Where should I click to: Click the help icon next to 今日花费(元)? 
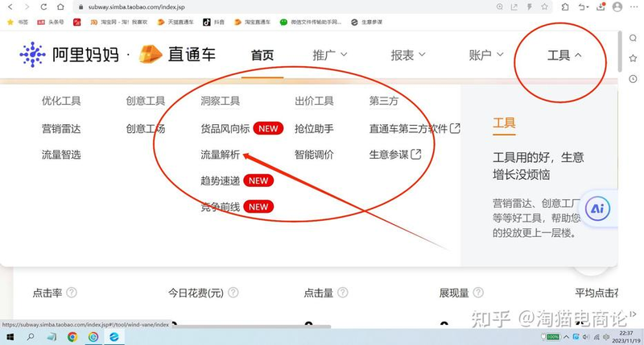(x=233, y=293)
